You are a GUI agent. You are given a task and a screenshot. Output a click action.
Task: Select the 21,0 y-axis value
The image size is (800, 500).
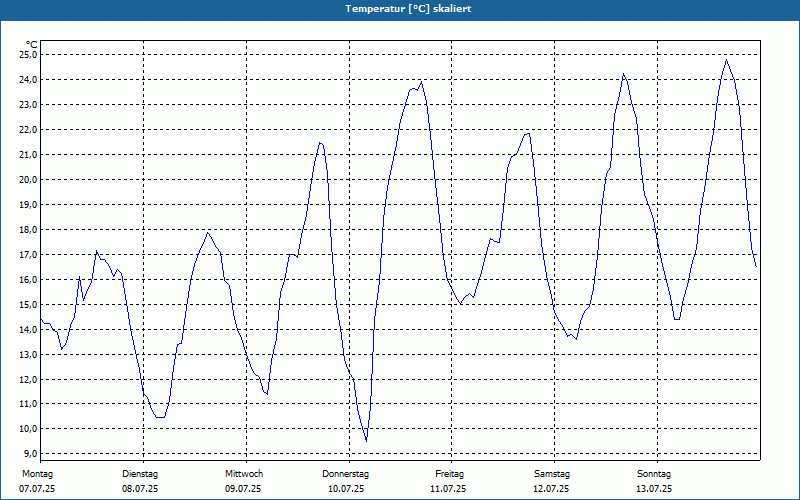coord(28,155)
